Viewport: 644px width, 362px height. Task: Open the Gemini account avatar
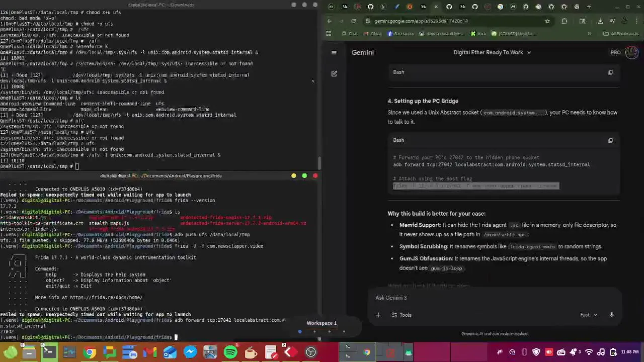click(632, 52)
